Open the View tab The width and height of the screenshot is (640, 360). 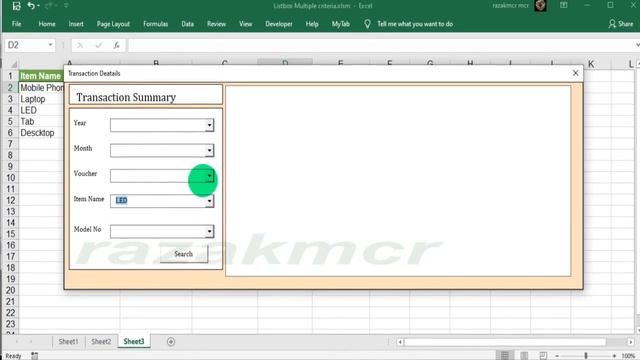click(245, 24)
